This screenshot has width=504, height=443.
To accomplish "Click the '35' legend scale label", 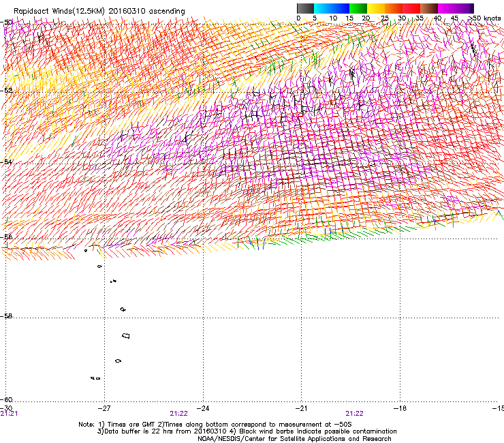I will click(420, 18).
